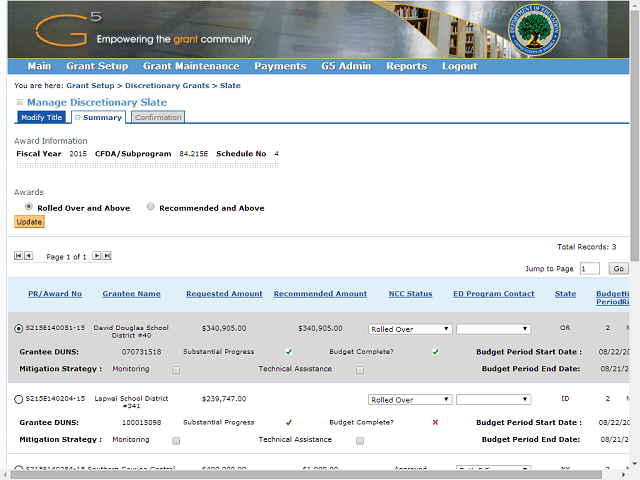Sort by Requested Amount column header
The width and height of the screenshot is (640, 480).
[x=224, y=294]
